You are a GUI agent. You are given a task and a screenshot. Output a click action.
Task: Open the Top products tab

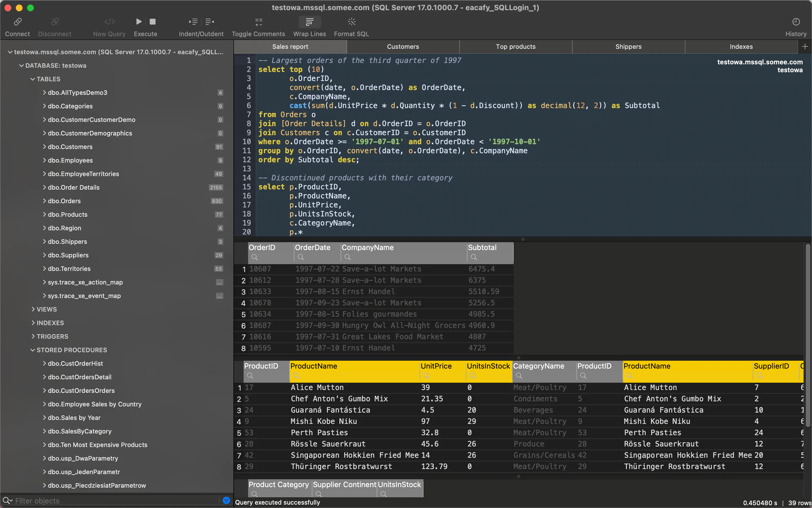[x=515, y=47]
